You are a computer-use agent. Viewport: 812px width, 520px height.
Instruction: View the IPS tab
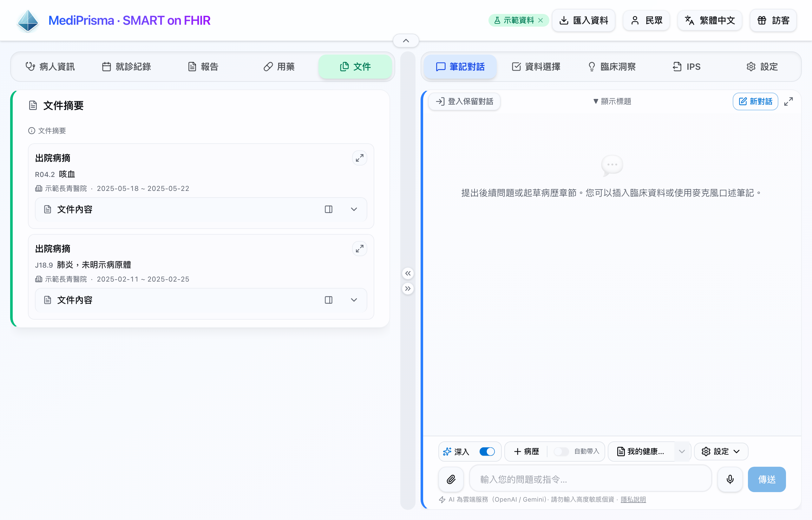click(687, 67)
